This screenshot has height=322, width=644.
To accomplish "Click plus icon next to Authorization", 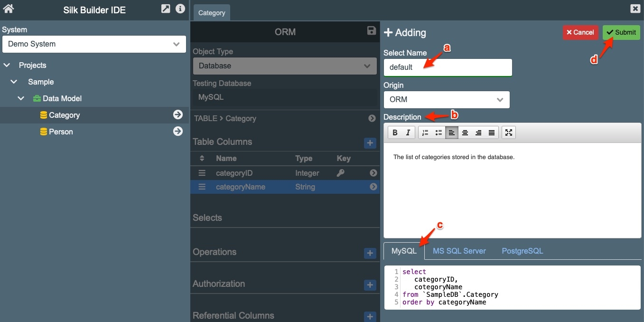I will pos(370,285).
